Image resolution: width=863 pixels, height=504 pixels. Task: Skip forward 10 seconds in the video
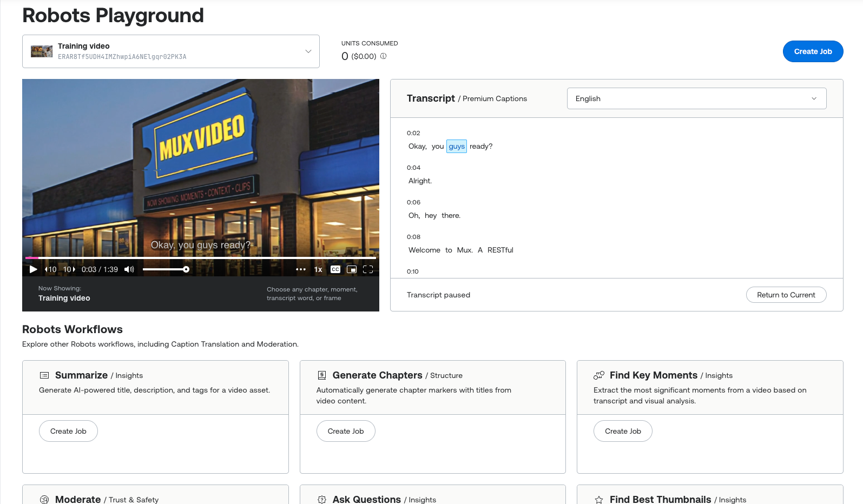point(69,269)
